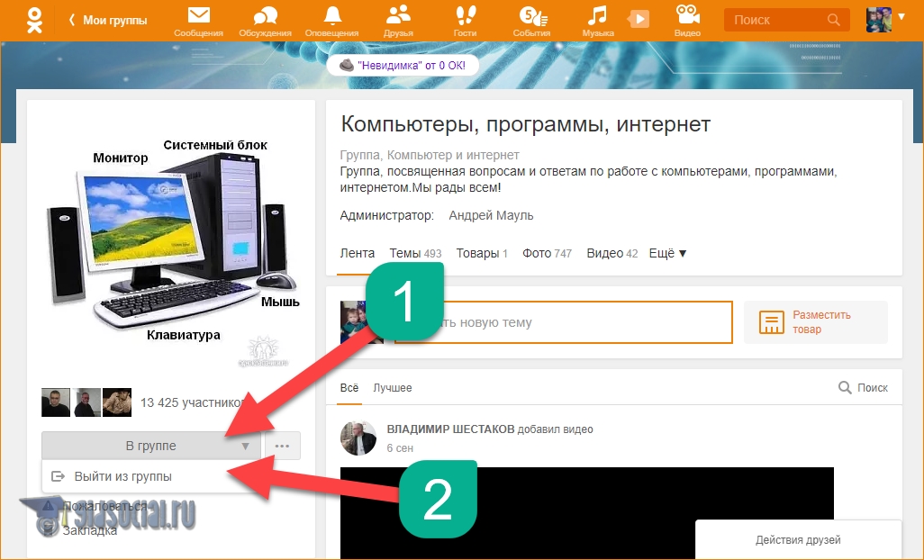Click the Odnoklassniki logo icon

point(34,20)
